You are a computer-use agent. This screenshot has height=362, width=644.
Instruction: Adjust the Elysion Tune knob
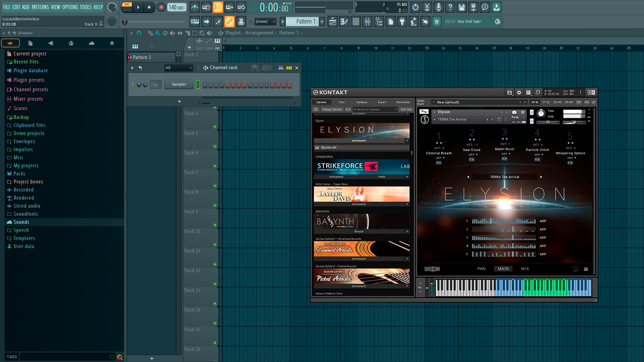point(541,113)
